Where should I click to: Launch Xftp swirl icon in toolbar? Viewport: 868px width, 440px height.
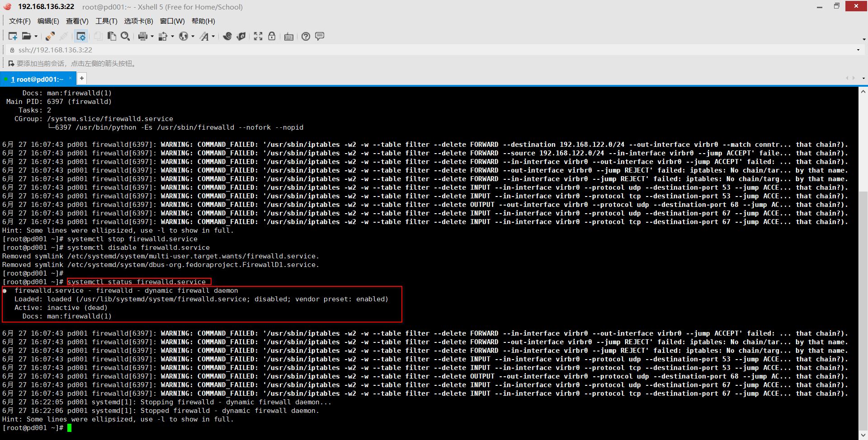click(227, 36)
